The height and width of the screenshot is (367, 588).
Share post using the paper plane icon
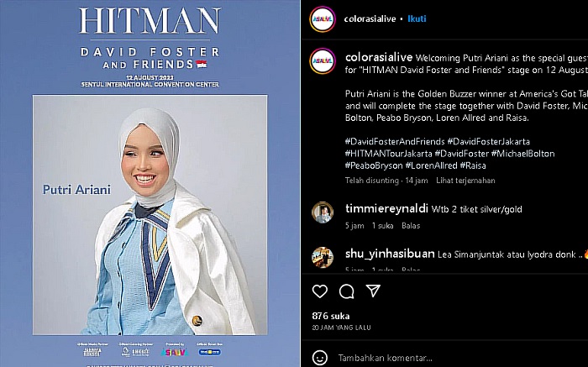coord(373,291)
